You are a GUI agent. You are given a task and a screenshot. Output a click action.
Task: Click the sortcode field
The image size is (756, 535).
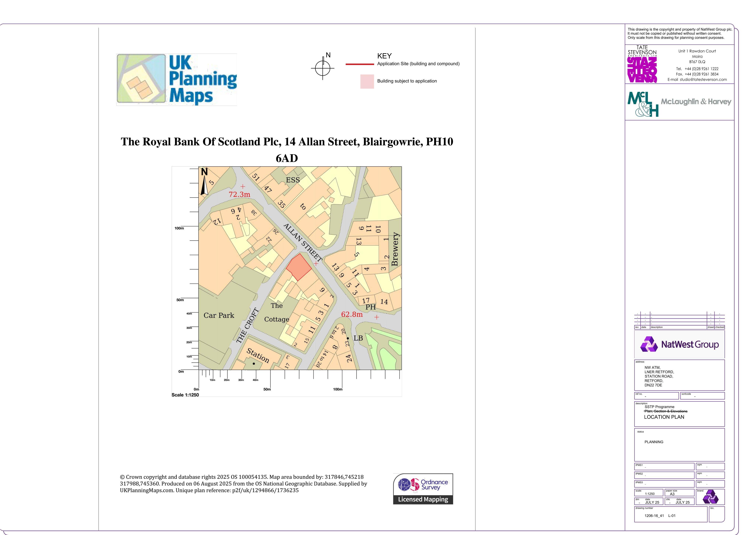point(702,396)
